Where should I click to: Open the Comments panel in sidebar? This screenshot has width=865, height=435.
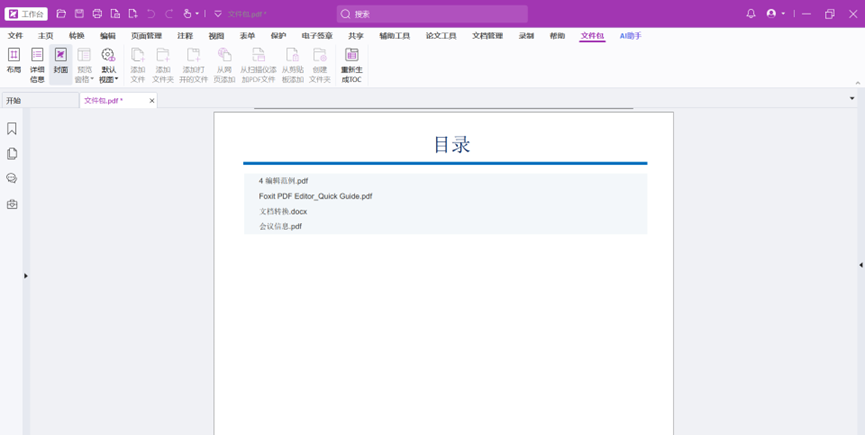click(12, 179)
